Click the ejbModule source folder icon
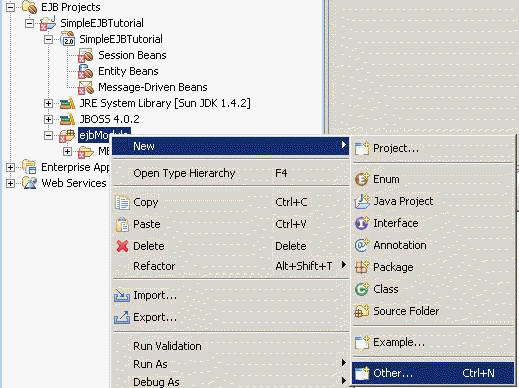 67,135
